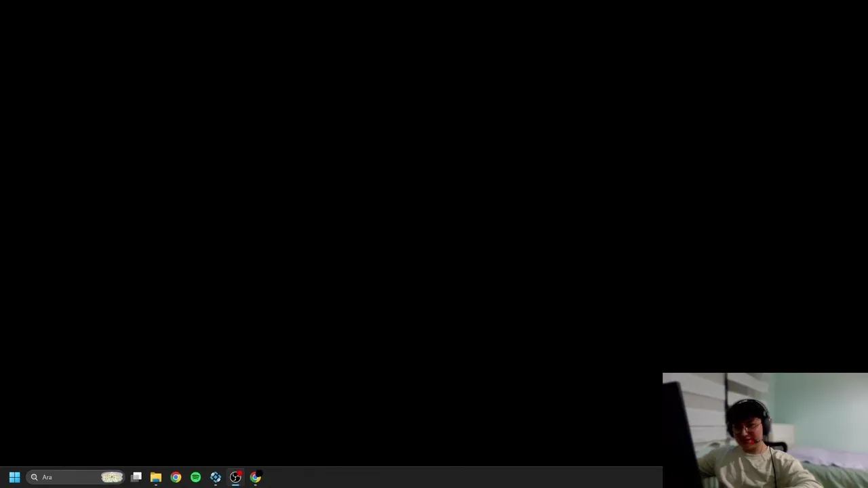Launch Google Chrome next to File Explorer
The image size is (868, 488).
(x=176, y=477)
